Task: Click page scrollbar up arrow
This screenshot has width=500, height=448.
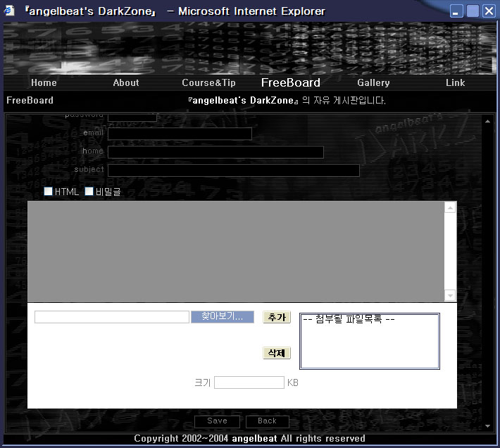Action: (487, 121)
